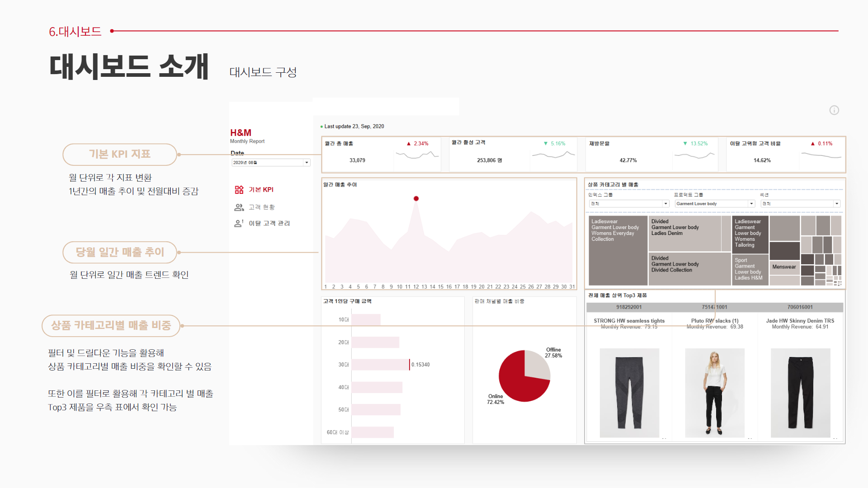868x488 pixels.
Task: Click the red up-arrow beside 0.11%
Action: 812,144
